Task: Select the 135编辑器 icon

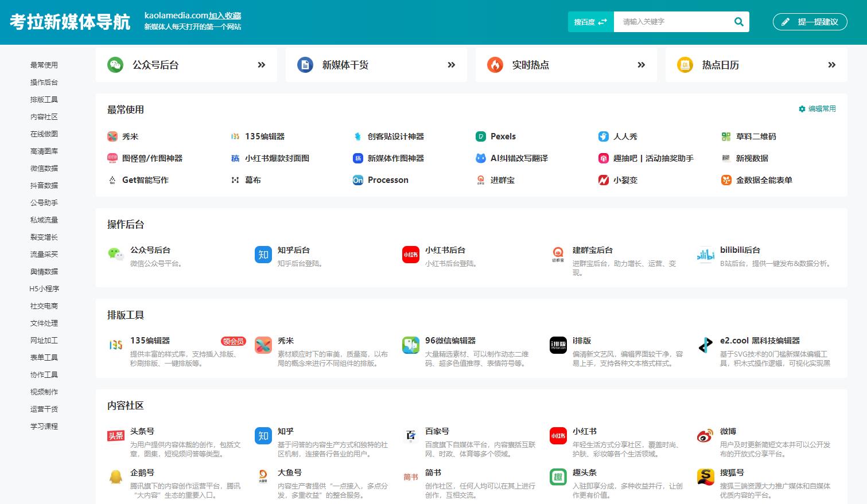Action: [116, 345]
